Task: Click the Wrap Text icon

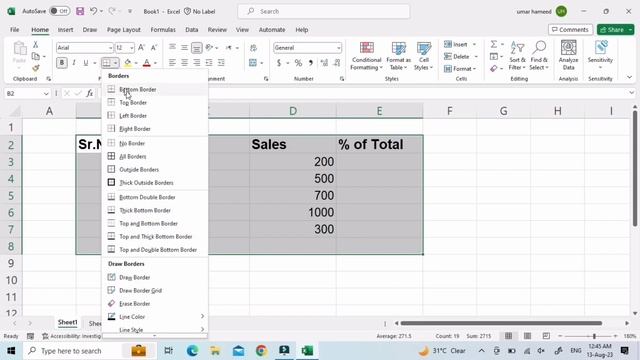Action: click(x=253, y=48)
